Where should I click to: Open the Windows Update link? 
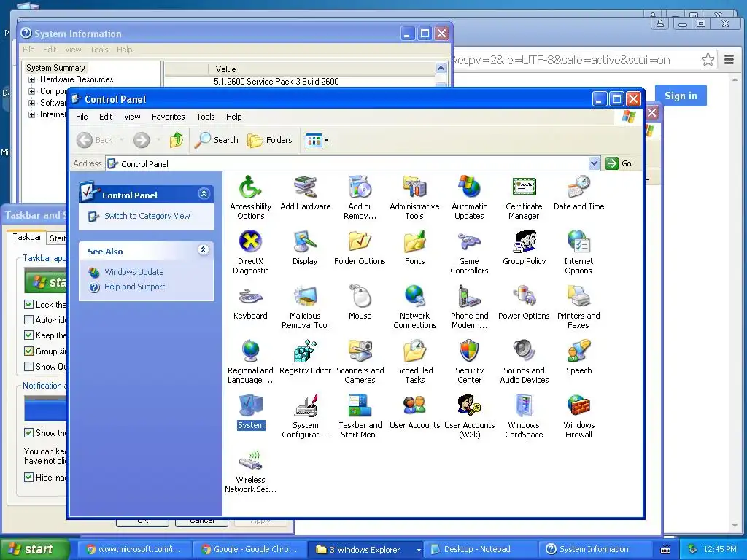coord(134,272)
